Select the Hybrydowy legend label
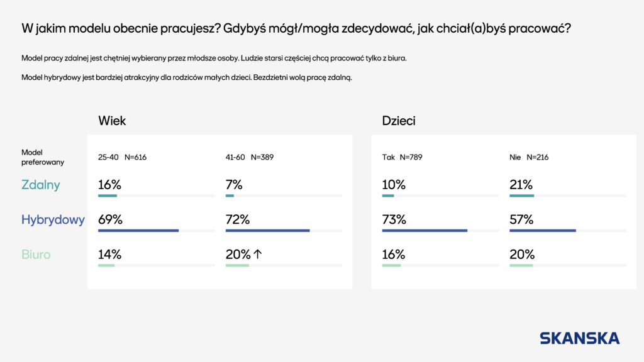 (53, 220)
